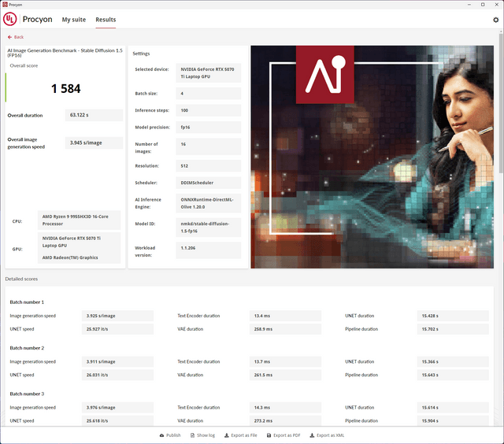This screenshot has height=444, width=504.
Task: Click Batch 1 speed 3.925 s/image
Action: pos(117,316)
